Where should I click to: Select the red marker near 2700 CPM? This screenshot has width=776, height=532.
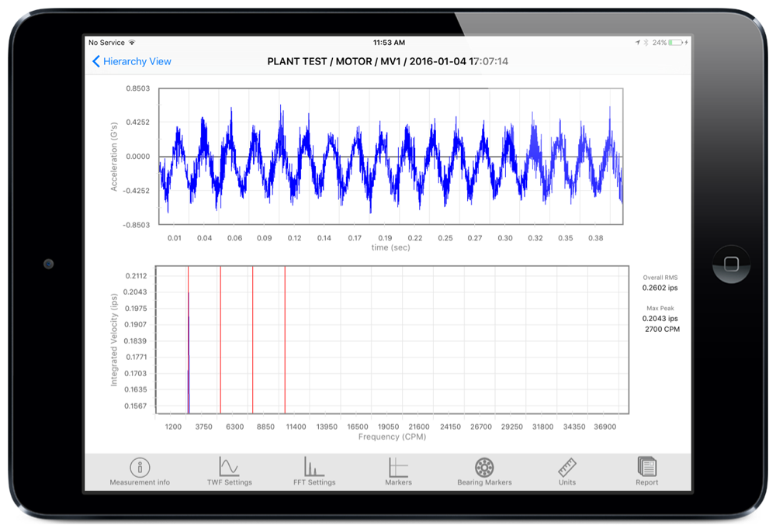pos(189,341)
